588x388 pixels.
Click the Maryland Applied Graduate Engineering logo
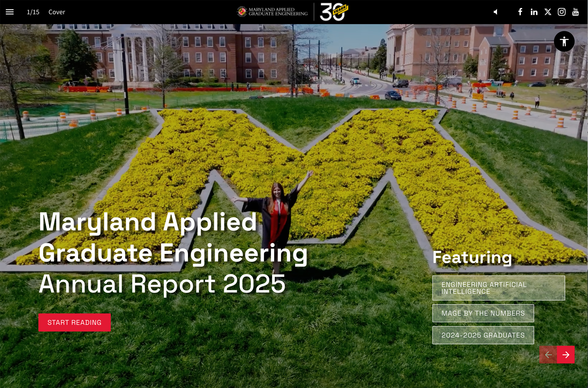tap(272, 11)
